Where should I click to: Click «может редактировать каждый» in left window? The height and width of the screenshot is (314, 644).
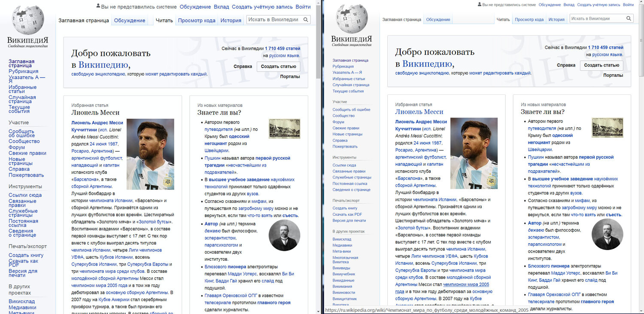point(176,74)
